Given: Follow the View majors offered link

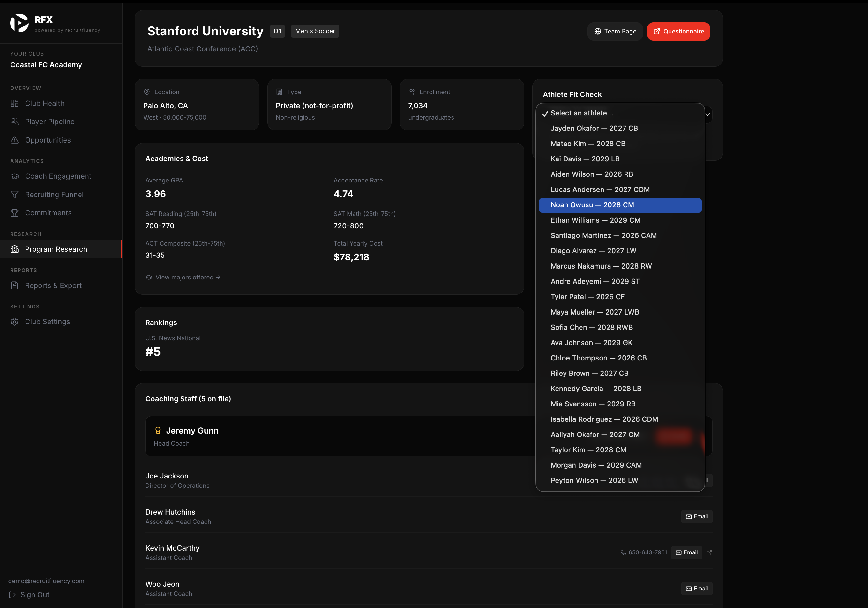Looking at the screenshot, I should tap(183, 277).
